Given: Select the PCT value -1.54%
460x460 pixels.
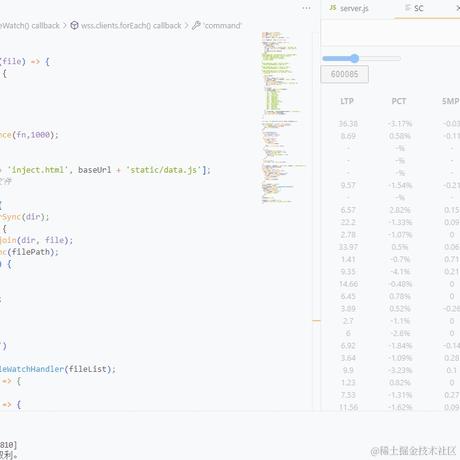Looking at the screenshot, I should tap(400, 185).
